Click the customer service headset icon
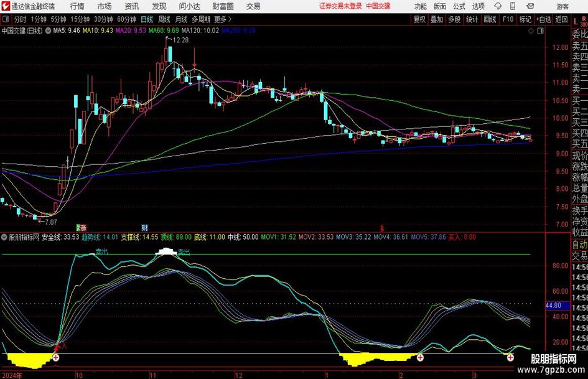This screenshot has height=379, width=588. [x=498, y=6]
